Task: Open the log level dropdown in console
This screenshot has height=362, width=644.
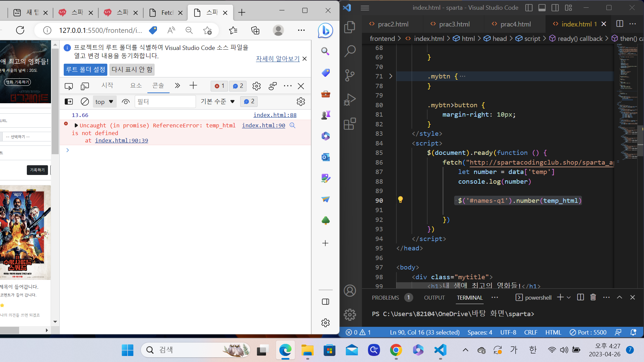Action: (x=218, y=102)
